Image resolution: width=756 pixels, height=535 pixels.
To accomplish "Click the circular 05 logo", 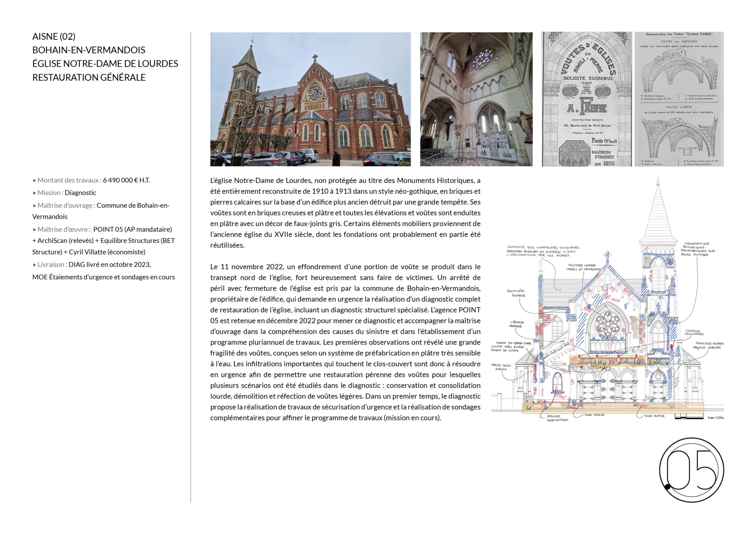I will (x=691, y=470).
